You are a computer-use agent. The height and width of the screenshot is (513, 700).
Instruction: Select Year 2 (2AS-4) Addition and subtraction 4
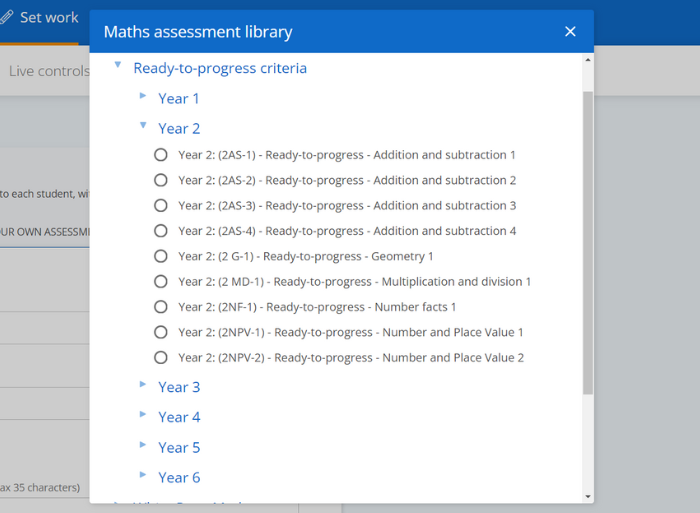pyautogui.click(x=161, y=231)
